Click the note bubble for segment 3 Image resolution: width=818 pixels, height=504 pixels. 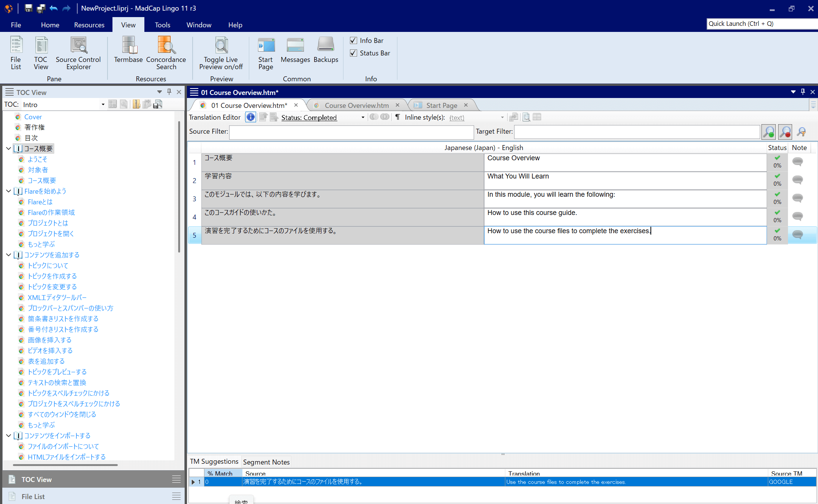tap(797, 198)
